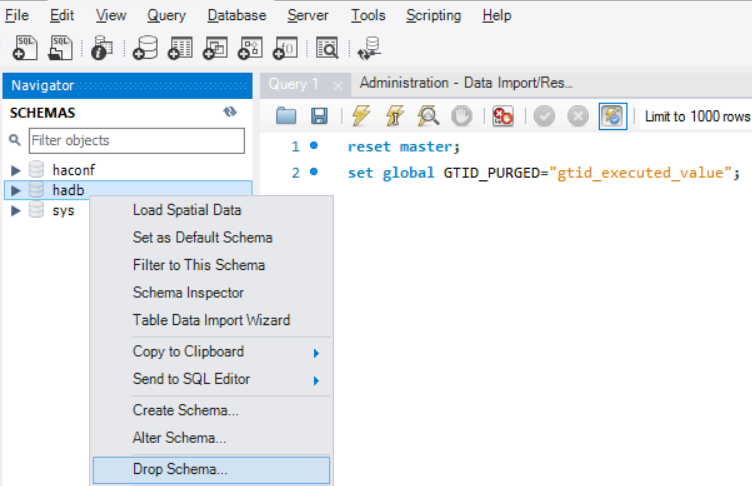Select Schema Inspector in the context menu
This screenshot has height=486, width=752.
point(188,293)
